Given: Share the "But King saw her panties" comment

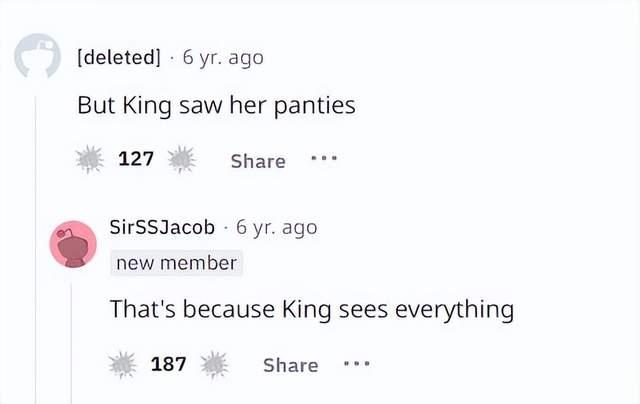Looking at the screenshot, I should (257, 161).
